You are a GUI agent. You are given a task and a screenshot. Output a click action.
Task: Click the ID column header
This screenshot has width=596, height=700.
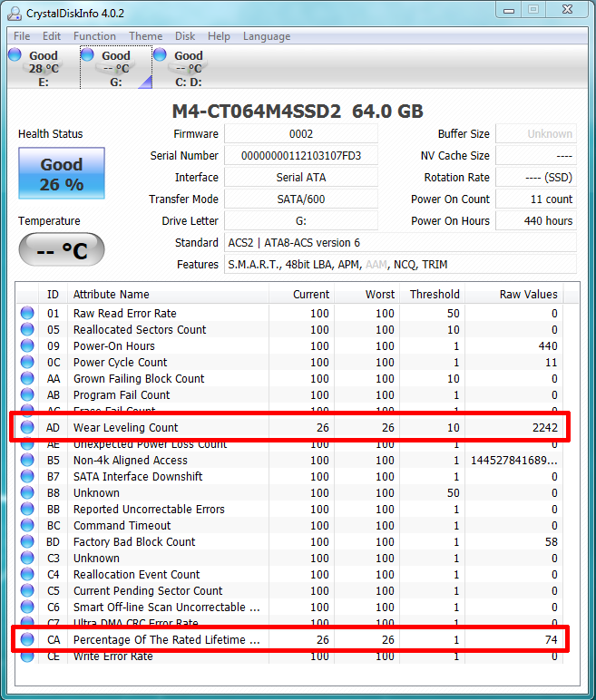pos(53,294)
